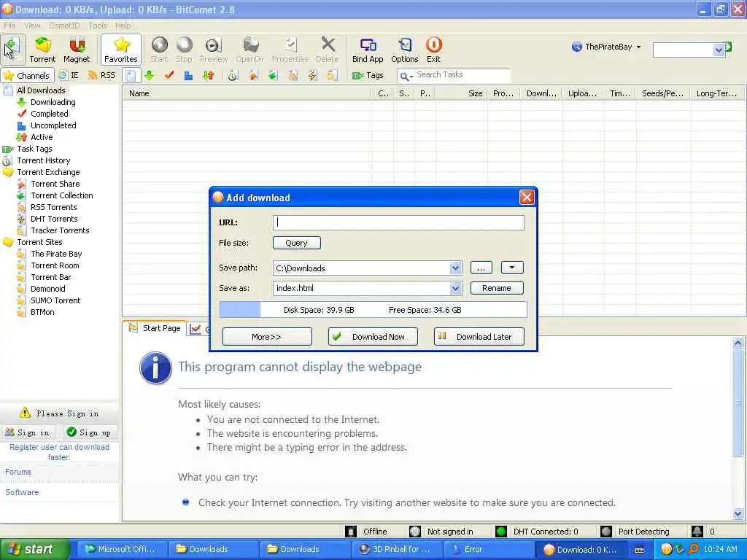Click the red checkmark Completed filter icon
The width and height of the screenshot is (747, 560).
pos(169,75)
